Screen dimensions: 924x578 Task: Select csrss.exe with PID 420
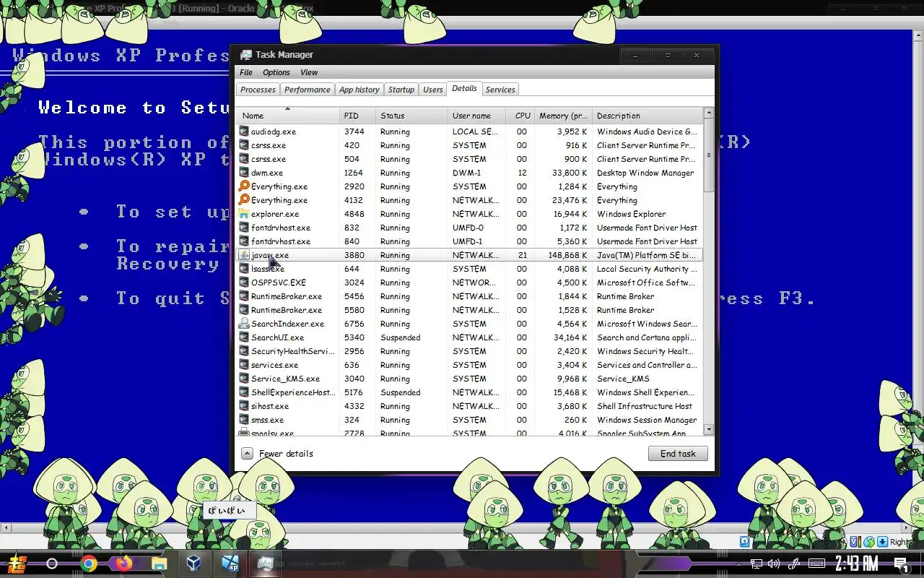coord(469,145)
